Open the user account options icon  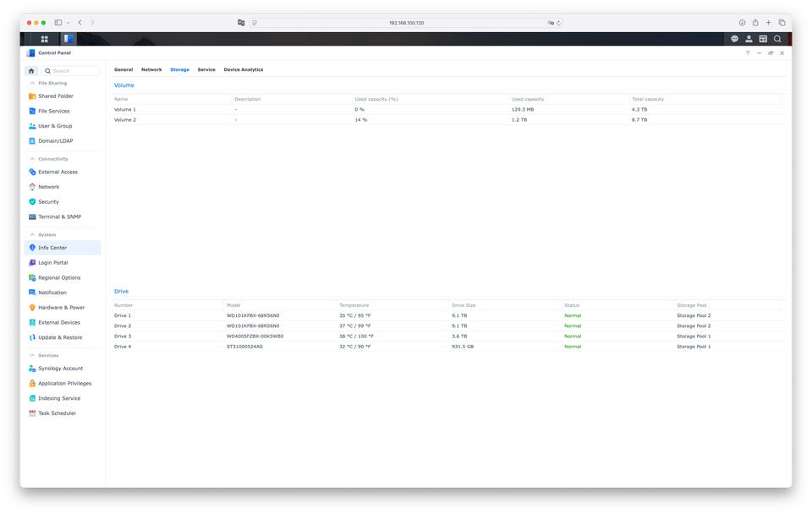749,39
